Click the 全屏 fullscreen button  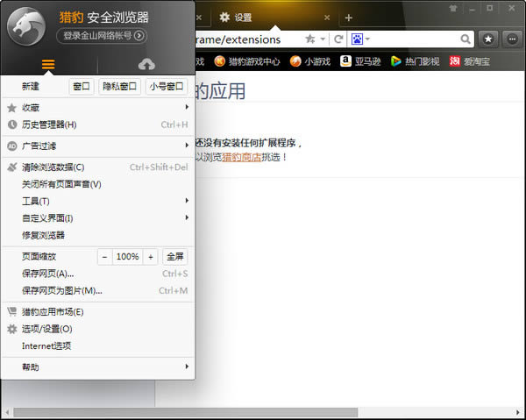(x=174, y=257)
